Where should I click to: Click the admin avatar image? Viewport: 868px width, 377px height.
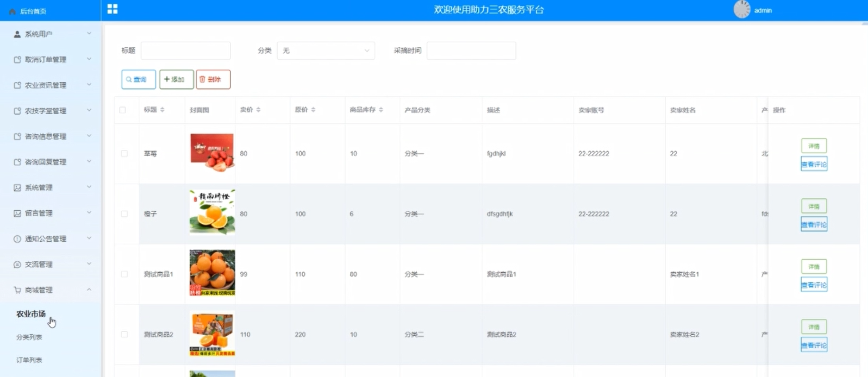[742, 10]
